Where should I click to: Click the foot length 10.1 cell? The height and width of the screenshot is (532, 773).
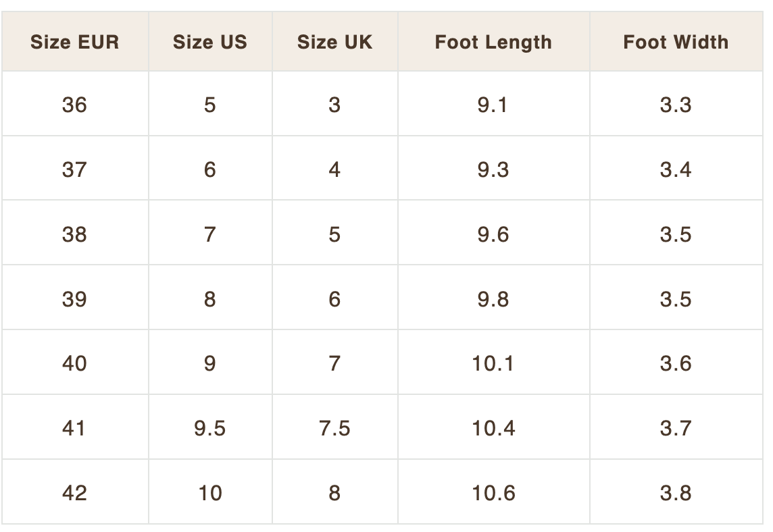coord(493,363)
